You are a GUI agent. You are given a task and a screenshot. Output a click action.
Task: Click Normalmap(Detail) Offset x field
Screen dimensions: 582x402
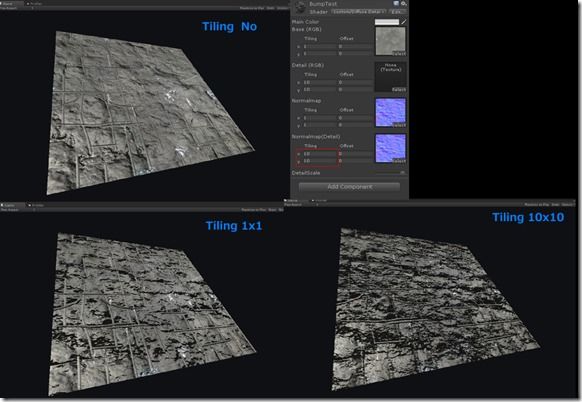(356, 154)
